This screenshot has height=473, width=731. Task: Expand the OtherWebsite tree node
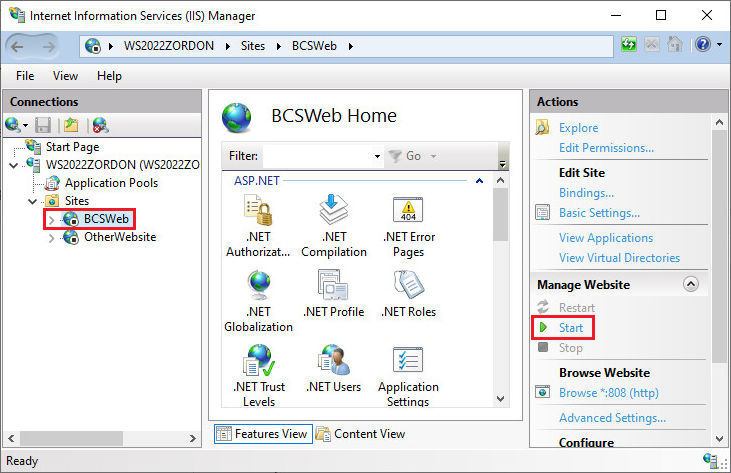point(52,238)
